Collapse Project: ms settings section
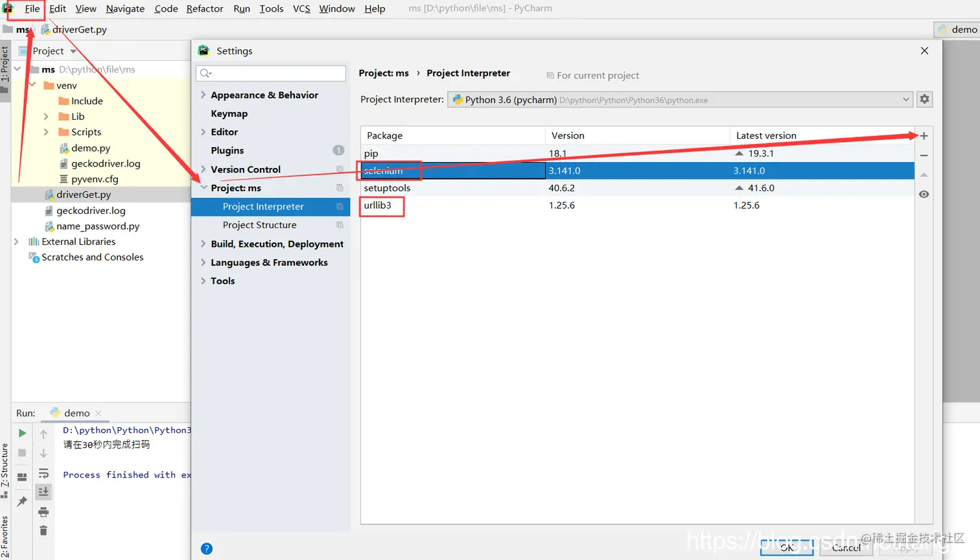This screenshot has height=560, width=980. (204, 188)
